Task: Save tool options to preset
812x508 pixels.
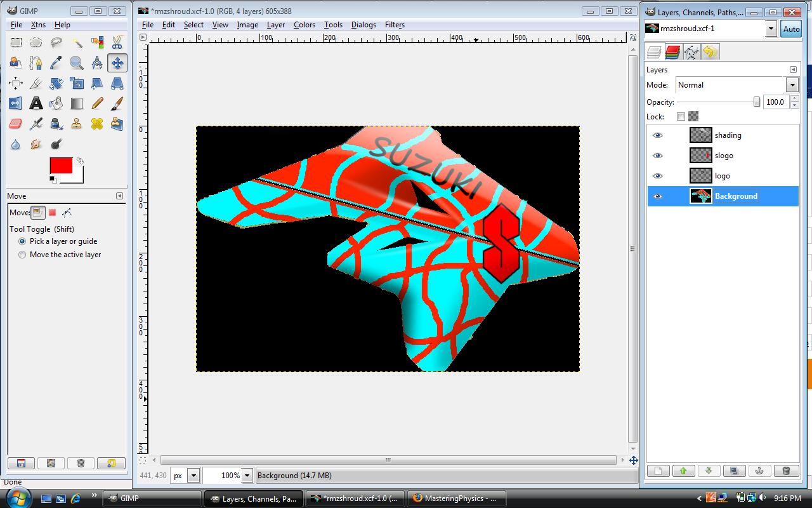Action: 21,464
